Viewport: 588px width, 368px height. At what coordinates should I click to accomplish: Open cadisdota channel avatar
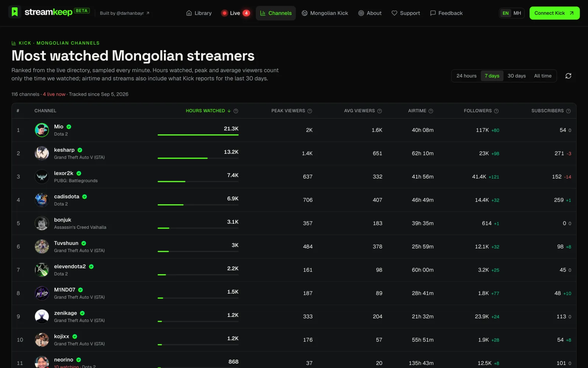click(x=42, y=200)
